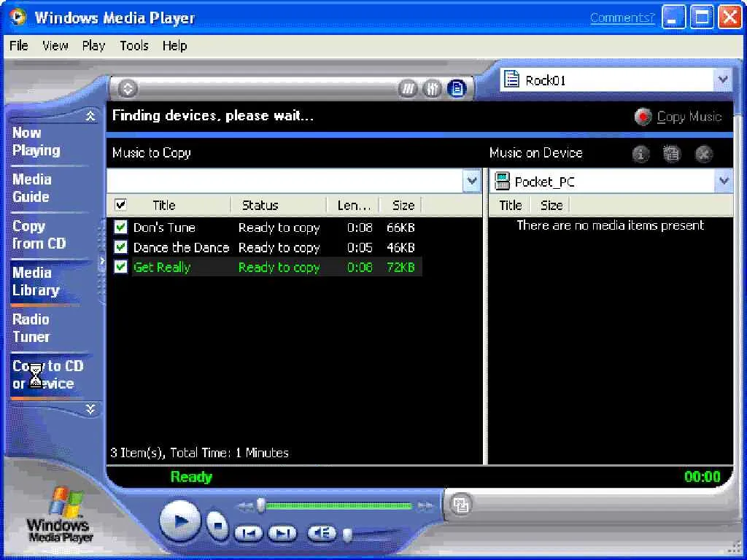Image resolution: width=747 pixels, height=560 pixels.
Task: Uncheck the Dance the Dance checkbox
Action: coord(120,247)
